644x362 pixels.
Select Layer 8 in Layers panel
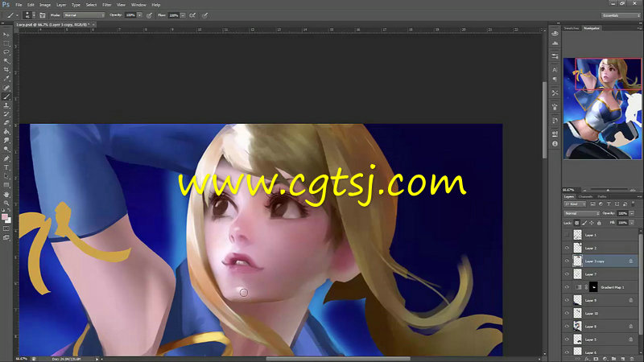(601, 327)
